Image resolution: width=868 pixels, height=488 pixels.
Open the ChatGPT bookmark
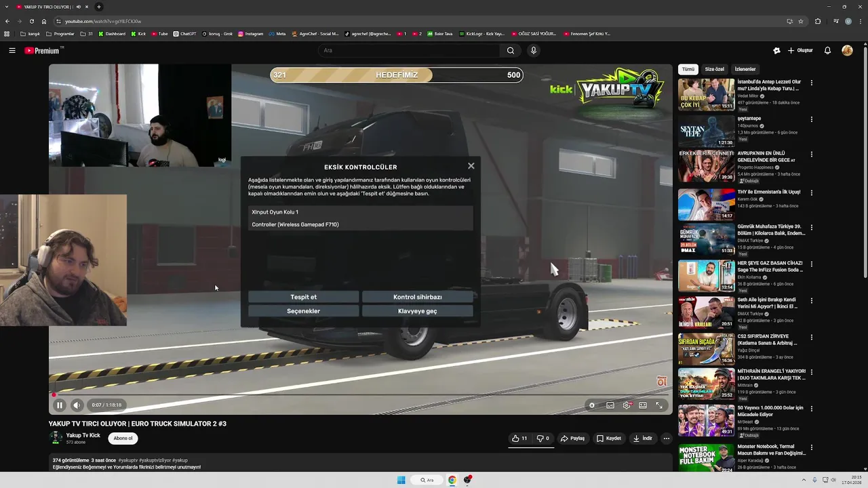(185, 34)
